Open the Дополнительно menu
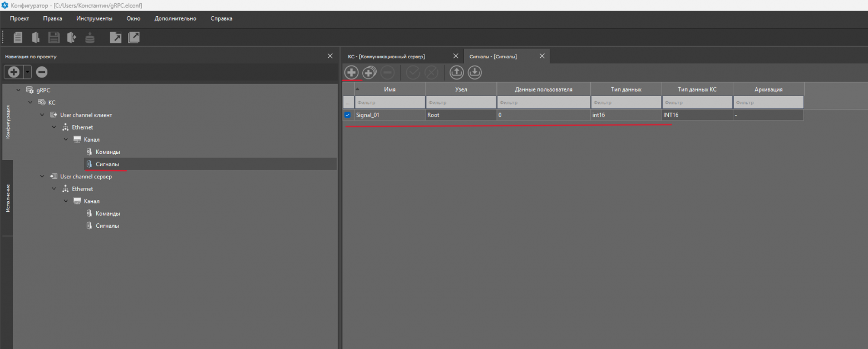868x349 pixels. 175,18
